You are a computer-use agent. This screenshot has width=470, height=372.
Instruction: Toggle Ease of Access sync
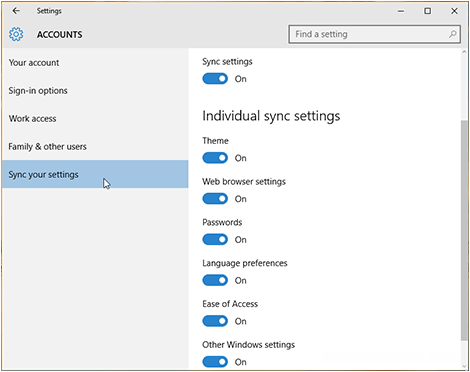[x=215, y=321]
